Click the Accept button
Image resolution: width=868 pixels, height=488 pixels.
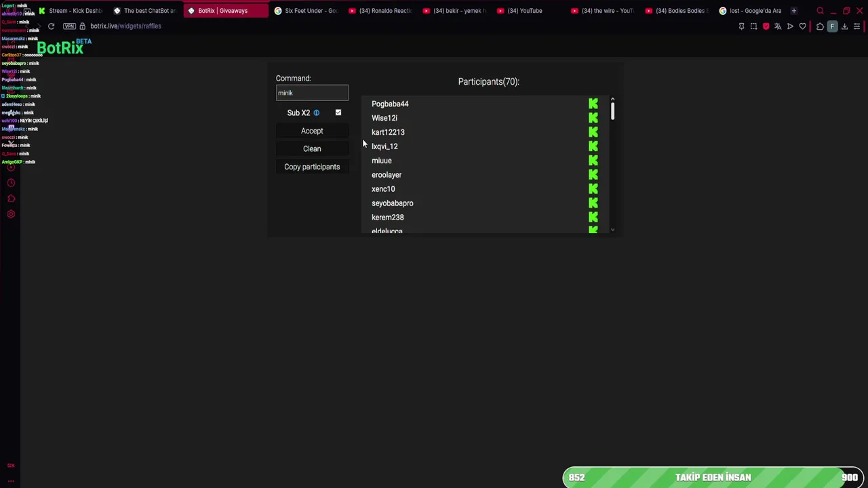pyautogui.click(x=312, y=131)
